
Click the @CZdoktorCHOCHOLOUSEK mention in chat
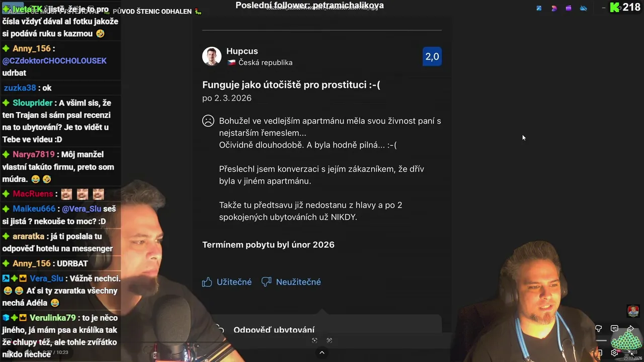[x=54, y=61]
